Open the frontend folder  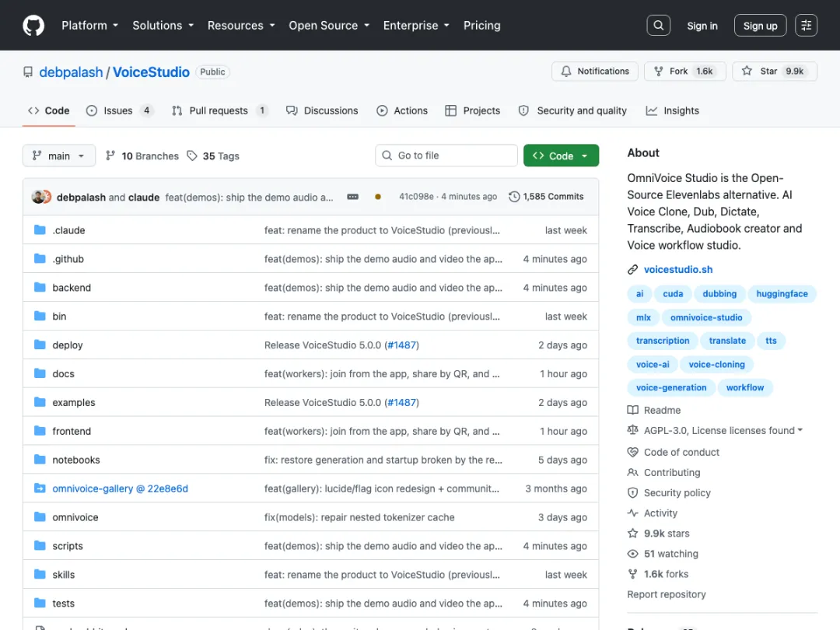(72, 431)
